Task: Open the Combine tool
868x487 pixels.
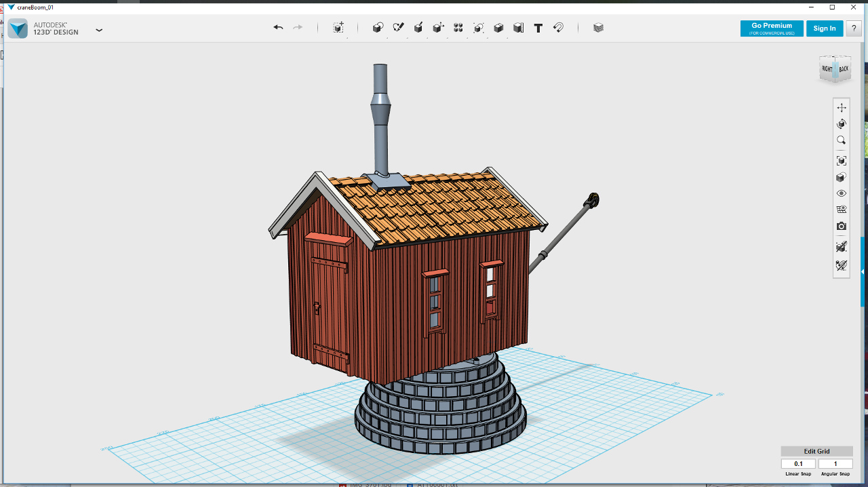Action: pyautogui.click(x=498, y=28)
